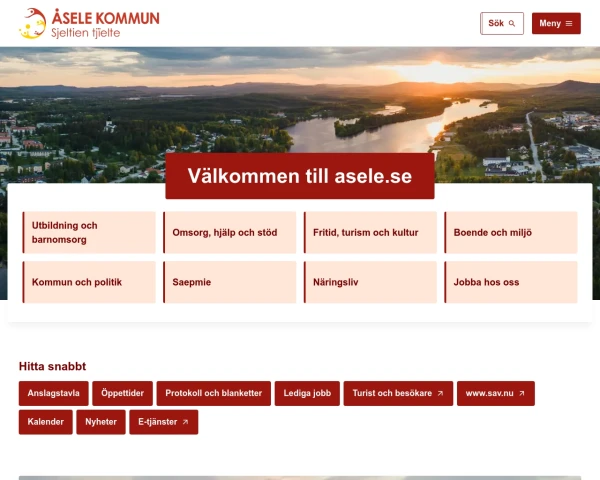This screenshot has height=480, width=600.
Task: Open Lediga jobb quick link
Action: [307, 393]
